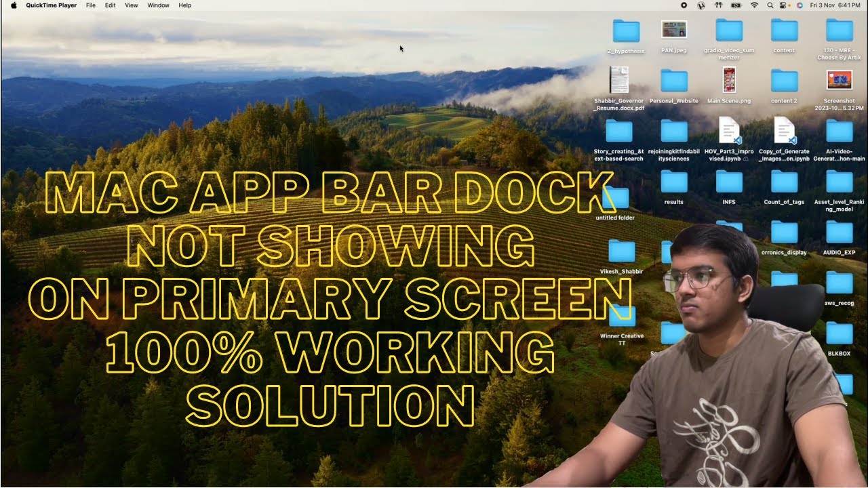Viewport: 868px width, 488px height.
Task: Launch Siri from menu bar
Action: (x=800, y=5)
